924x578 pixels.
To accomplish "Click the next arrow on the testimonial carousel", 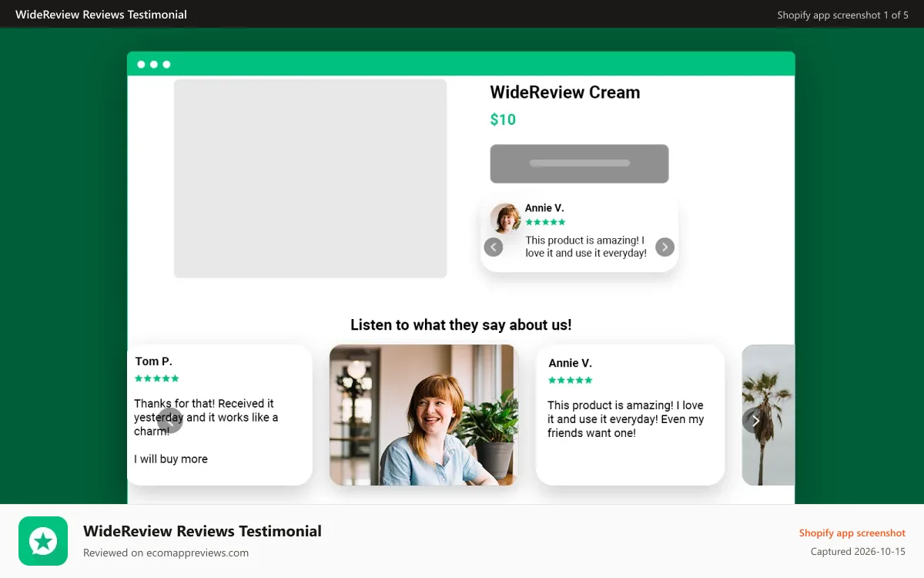I will pos(755,421).
